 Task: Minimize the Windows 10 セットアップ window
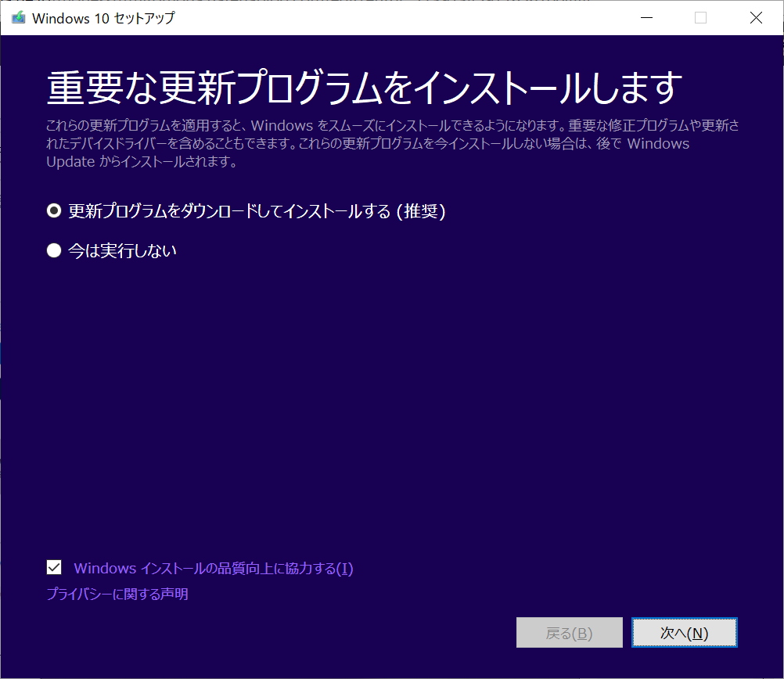[646, 16]
